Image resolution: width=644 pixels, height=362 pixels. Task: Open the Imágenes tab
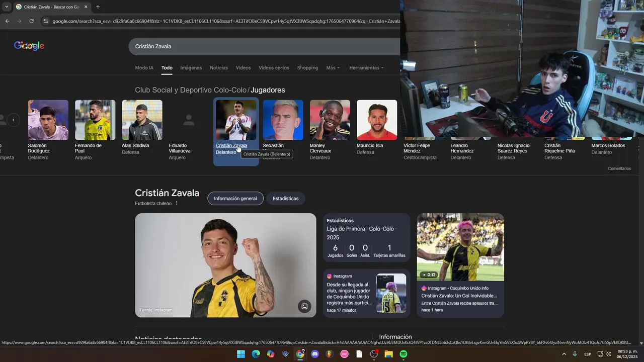(191, 68)
